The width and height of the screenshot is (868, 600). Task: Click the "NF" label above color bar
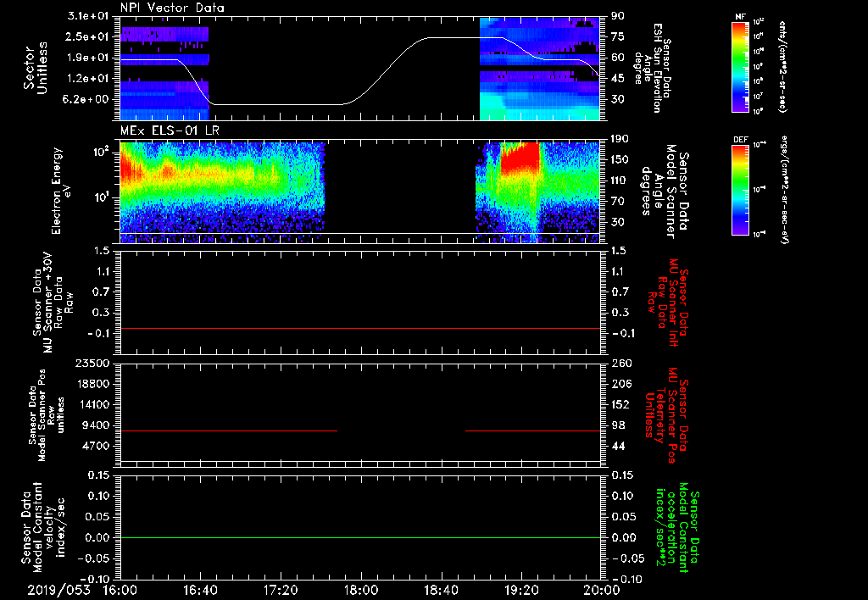click(740, 17)
